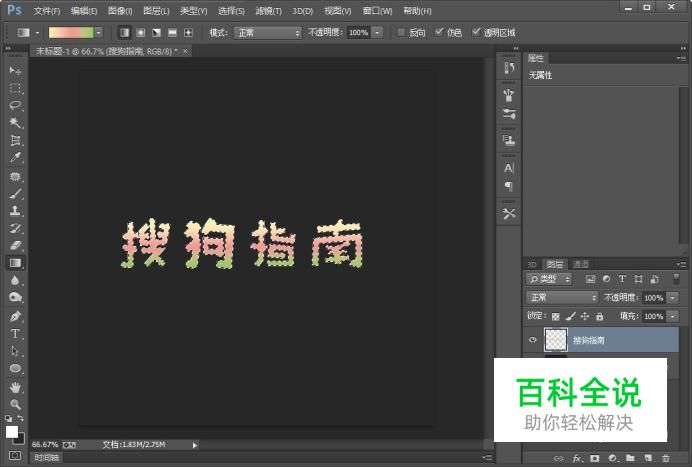The image size is (692, 467).
Task: Select the Hand tool
Action: 15,388
